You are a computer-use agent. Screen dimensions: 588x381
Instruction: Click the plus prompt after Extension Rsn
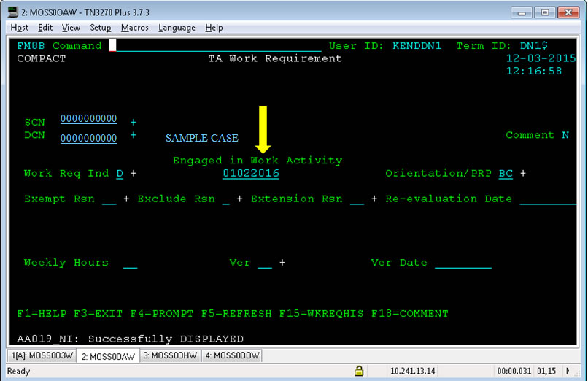[x=374, y=199]
